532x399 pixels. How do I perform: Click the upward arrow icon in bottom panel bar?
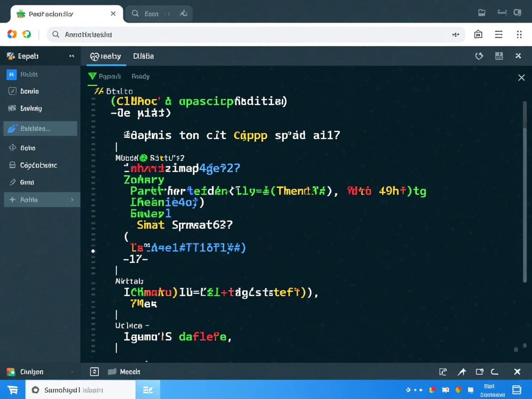(x=461, y=372)
